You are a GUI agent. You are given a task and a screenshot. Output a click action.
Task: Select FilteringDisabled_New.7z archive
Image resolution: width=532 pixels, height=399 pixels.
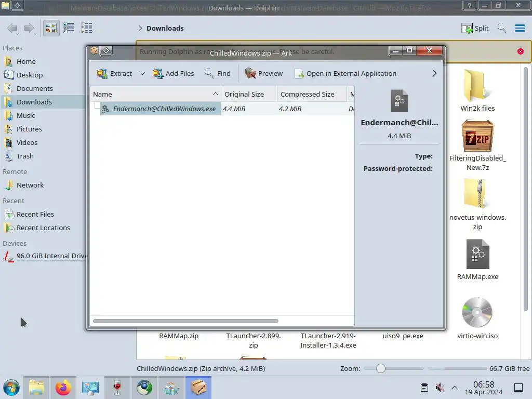[x=477, y=145]
